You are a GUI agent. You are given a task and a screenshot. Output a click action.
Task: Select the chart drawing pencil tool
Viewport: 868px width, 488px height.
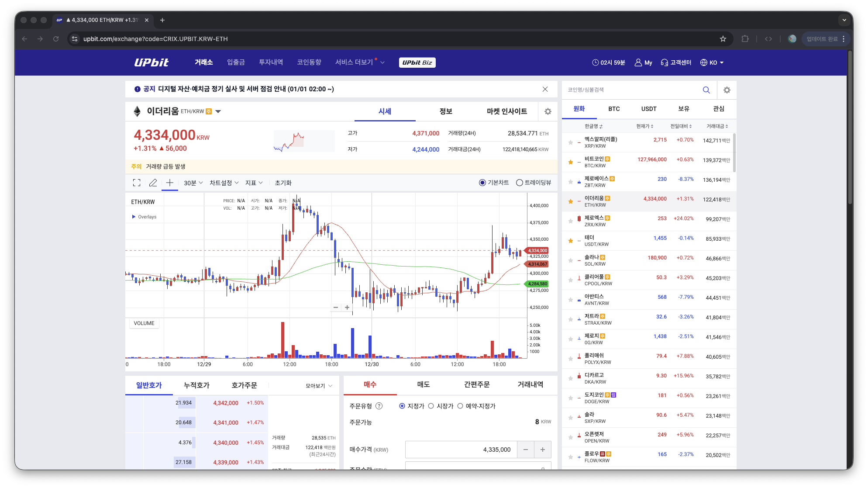point(153,183)
